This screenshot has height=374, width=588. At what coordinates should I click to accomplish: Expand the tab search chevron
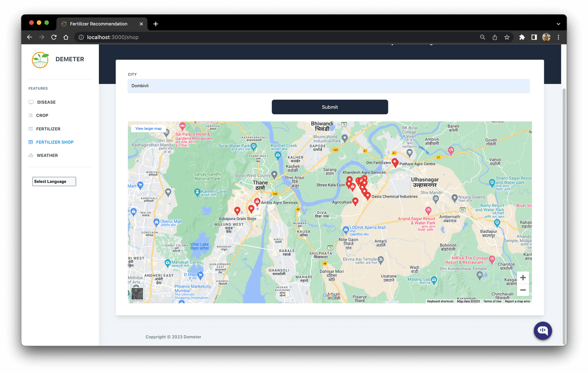click(558, 24)
